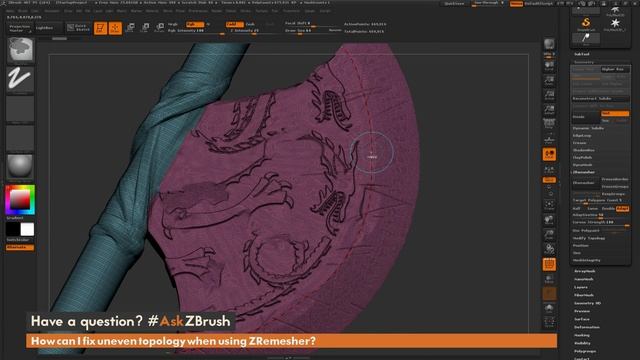Collapse the Geometry subpalette header
Image resolution: width=640 pixels, height=360 pixels.
[584, 62]
